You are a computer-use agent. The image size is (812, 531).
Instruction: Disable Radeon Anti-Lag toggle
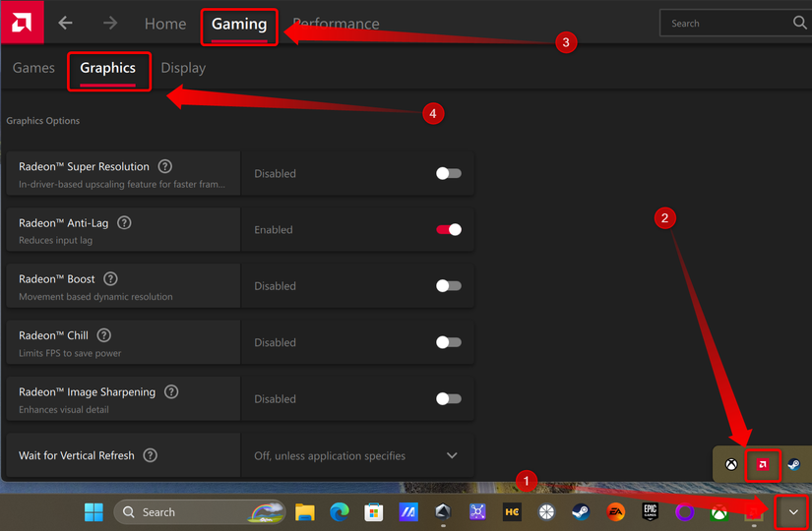449,230
